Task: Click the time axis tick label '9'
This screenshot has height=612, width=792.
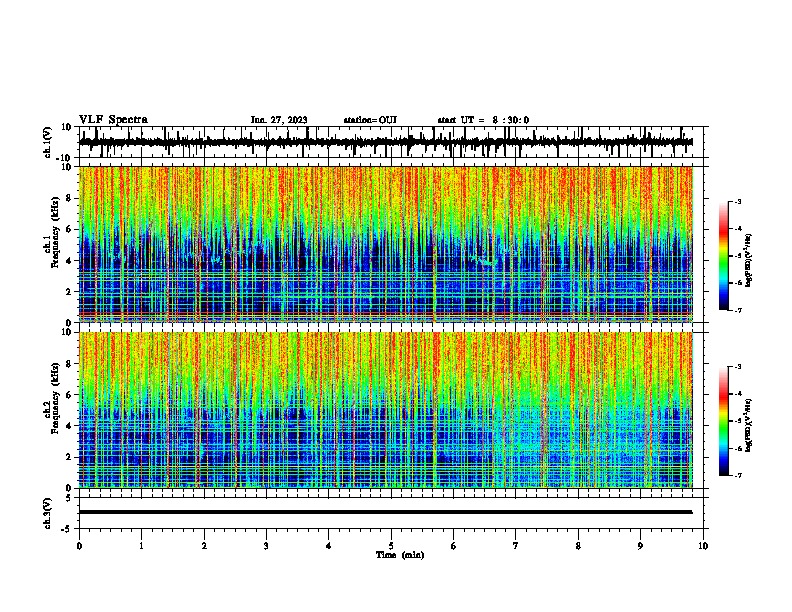Action: click(x=640, y=545)
